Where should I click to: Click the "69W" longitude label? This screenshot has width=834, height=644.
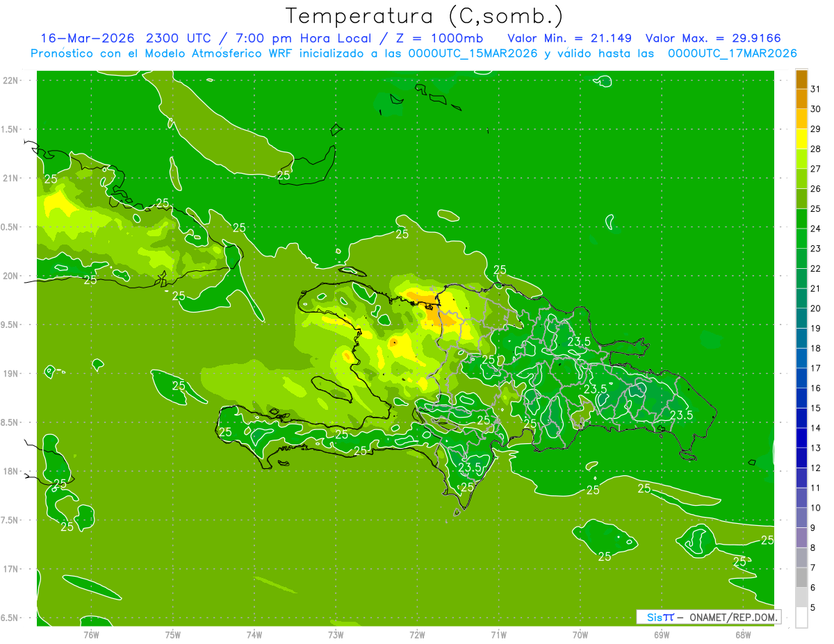coord(662,634)
